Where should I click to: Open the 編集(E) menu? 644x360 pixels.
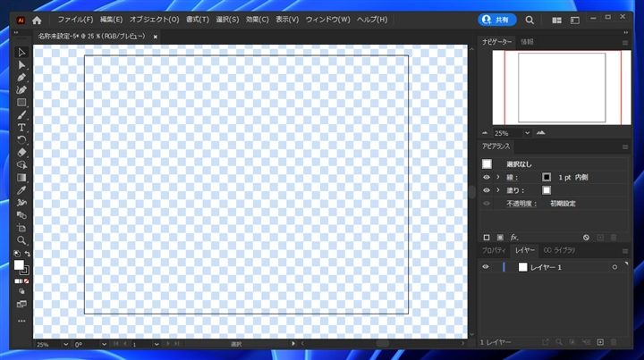tap(111, 20)
